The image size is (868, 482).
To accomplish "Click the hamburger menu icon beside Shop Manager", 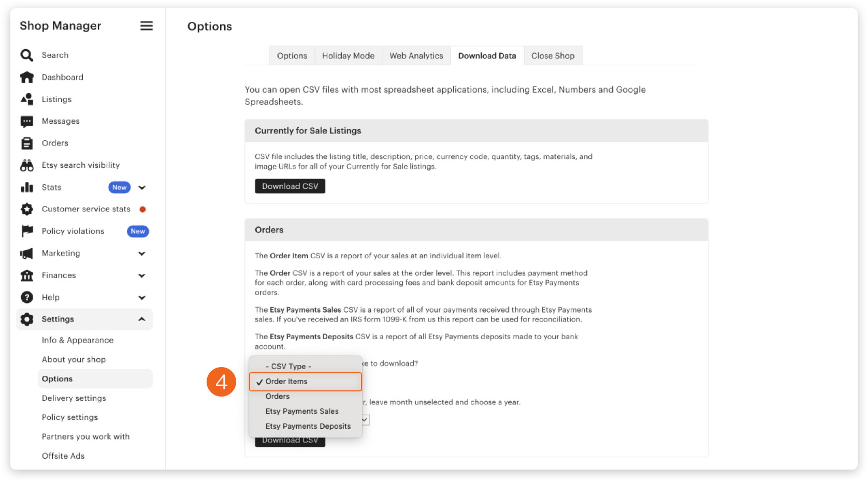I will (147, 26).
